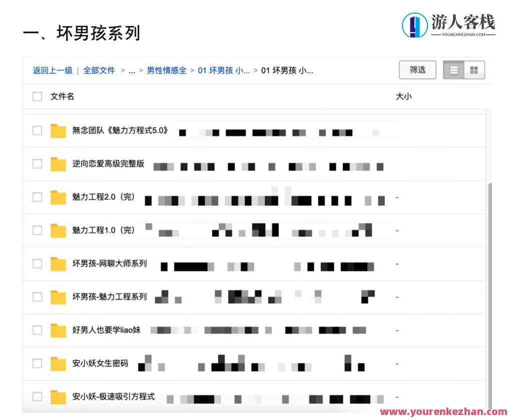Click current path '01 坏男孩 小...' in black

287,70
